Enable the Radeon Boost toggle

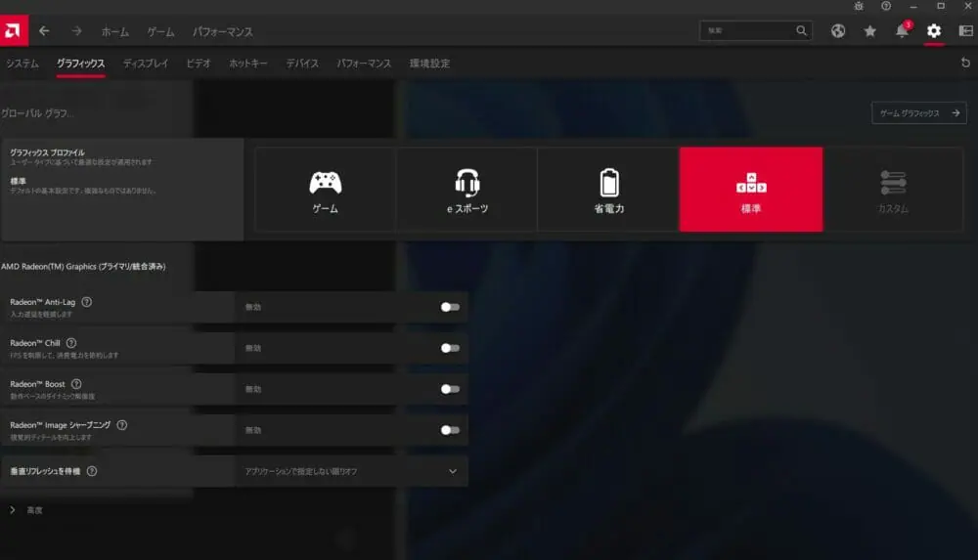tap(450, 389)
